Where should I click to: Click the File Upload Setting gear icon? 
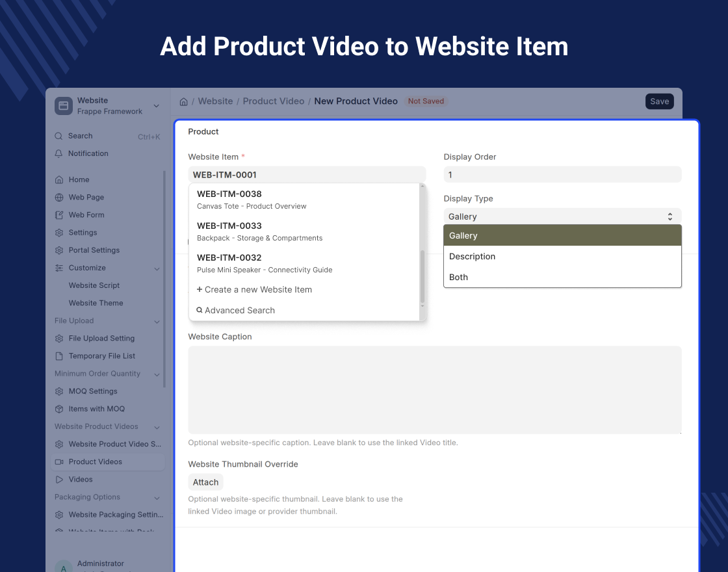tap(59, 339)
